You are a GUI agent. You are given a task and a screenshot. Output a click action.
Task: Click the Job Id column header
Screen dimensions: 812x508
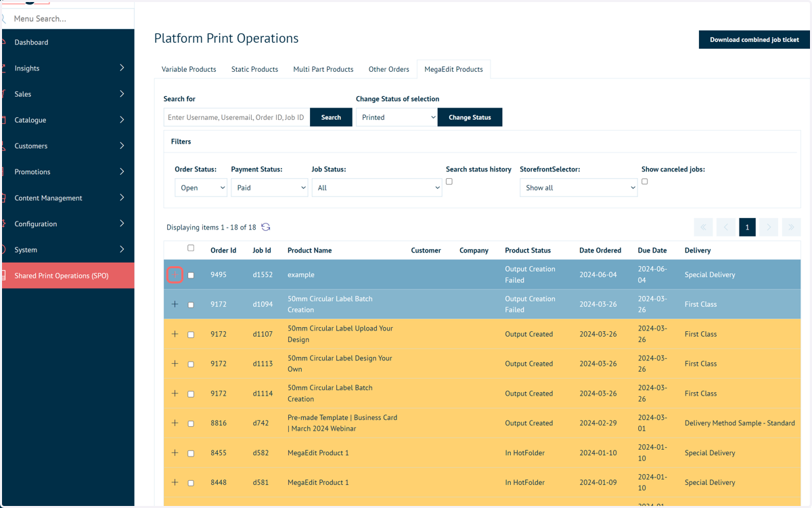(262, 251)
